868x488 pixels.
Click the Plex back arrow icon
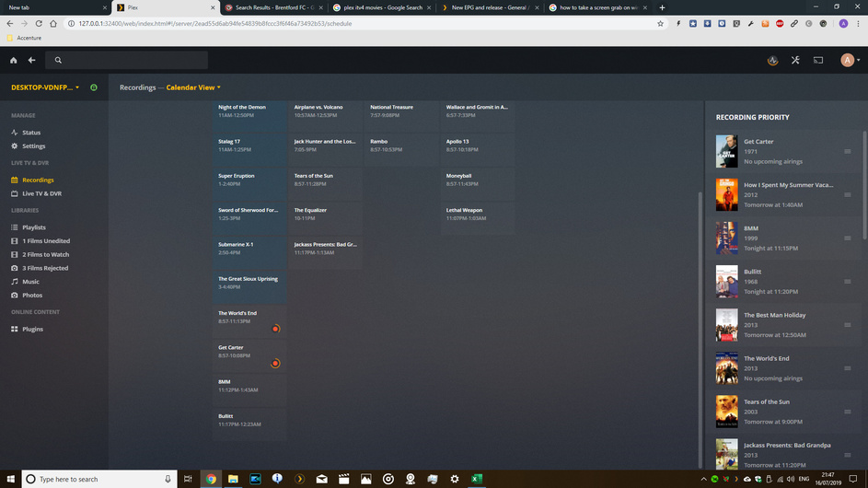click(31, 60)
